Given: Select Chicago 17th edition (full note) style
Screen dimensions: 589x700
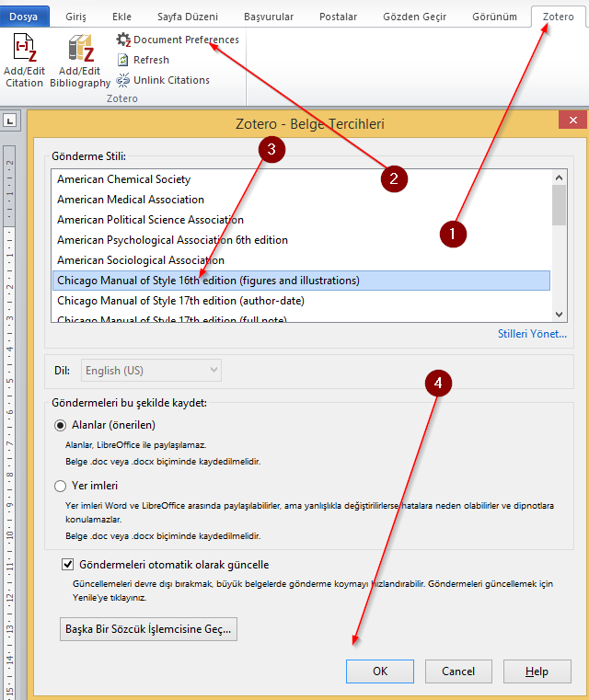Looking at the screenshot, I should (x=302, y=317).
